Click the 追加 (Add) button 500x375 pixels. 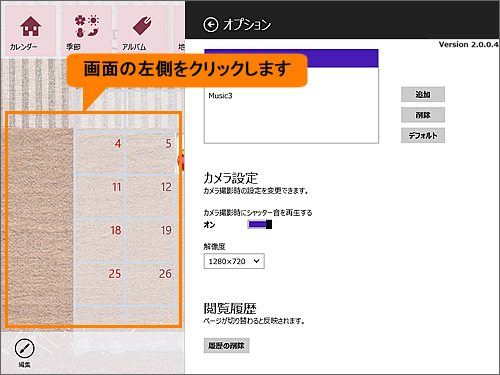click(423, 95)
